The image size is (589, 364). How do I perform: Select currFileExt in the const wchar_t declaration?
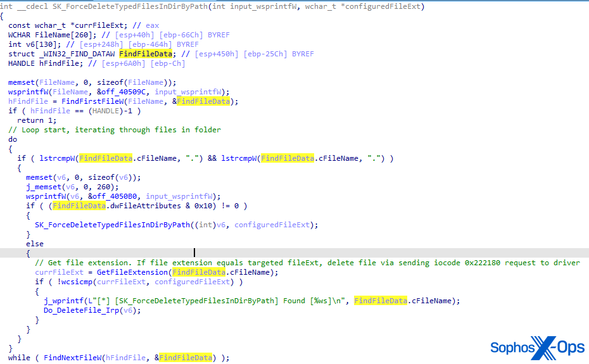tap(99, 25)
